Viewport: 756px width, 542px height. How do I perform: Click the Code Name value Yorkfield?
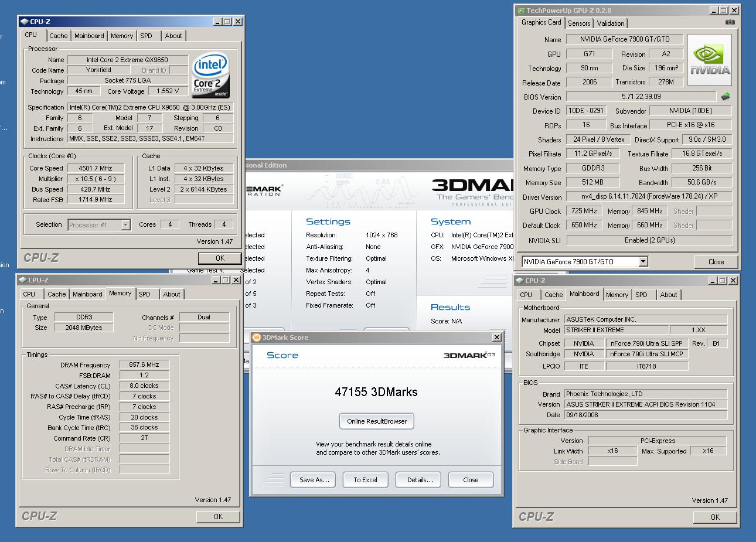click(98, 70)
